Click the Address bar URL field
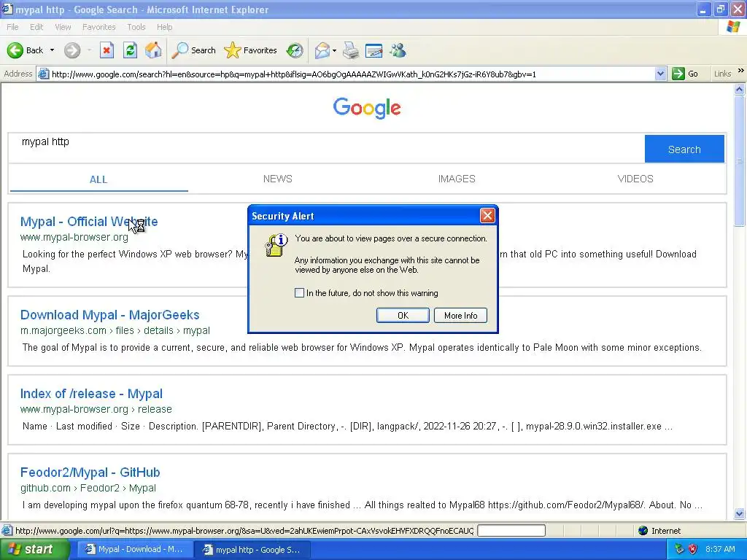The image size is (747, 560). pyautogui.click(x=352, y=74)
